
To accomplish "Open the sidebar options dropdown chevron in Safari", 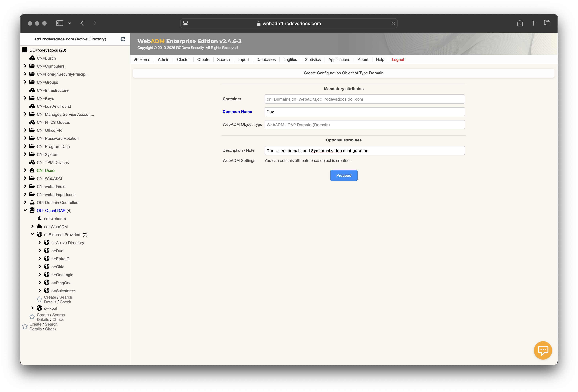I will coord(70,23).
